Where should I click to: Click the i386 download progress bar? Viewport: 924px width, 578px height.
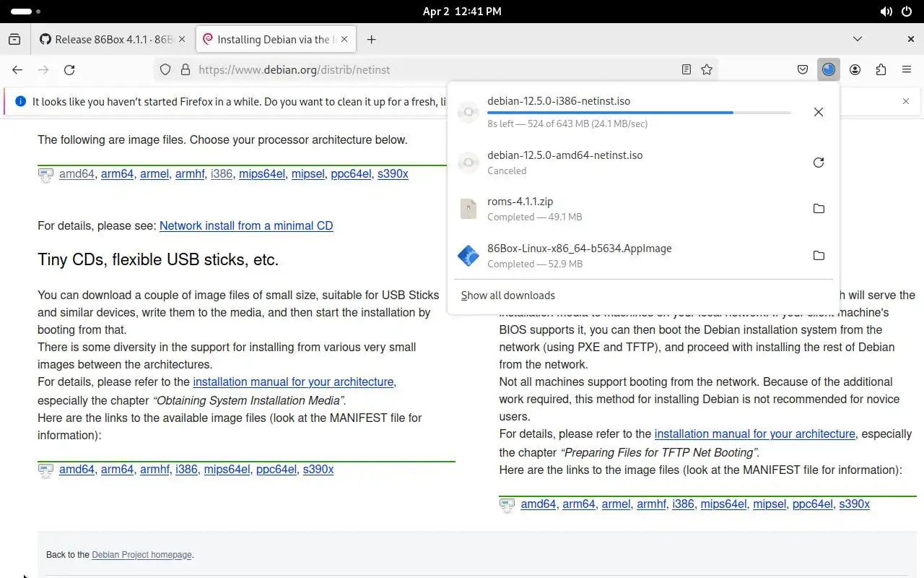pyautogui.click(x=639, y=113)
